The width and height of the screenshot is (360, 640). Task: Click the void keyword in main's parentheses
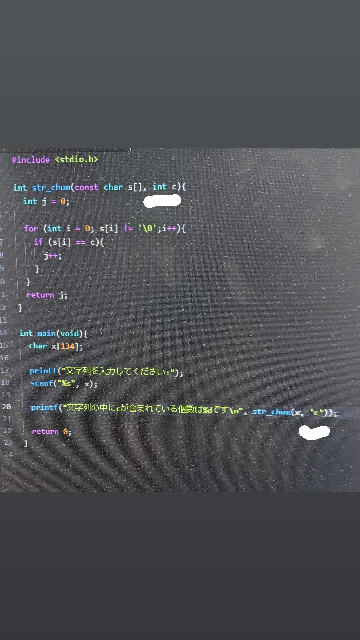click(x=70, y=333)
